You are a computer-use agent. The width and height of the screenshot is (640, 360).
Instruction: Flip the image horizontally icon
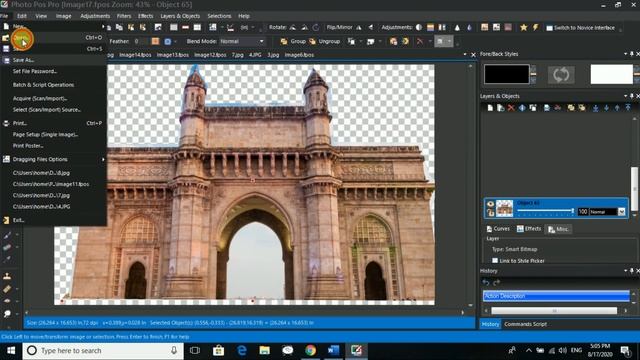coord(359,27)
